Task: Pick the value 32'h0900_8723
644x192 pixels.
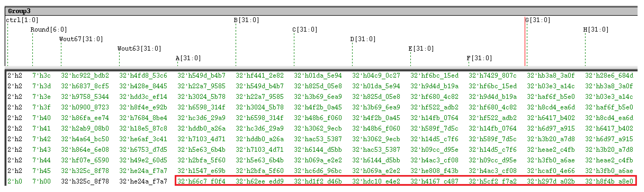Action: coord(85,107)
